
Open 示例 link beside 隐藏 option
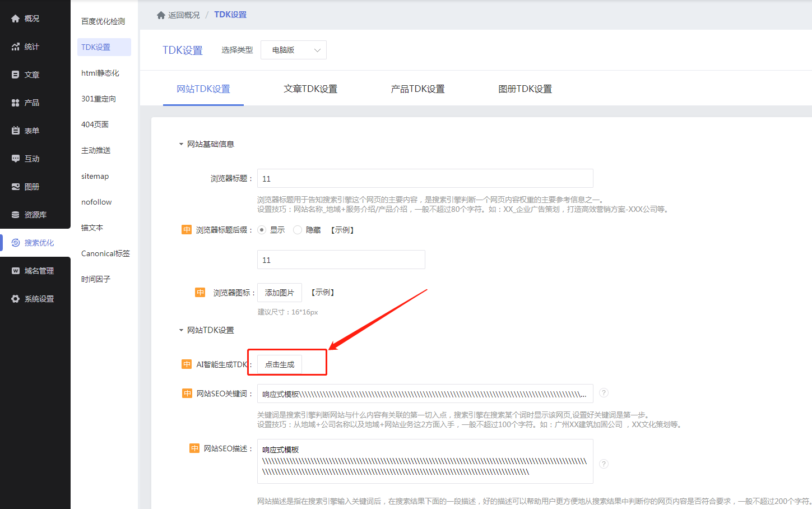click(x=342, y=230)
